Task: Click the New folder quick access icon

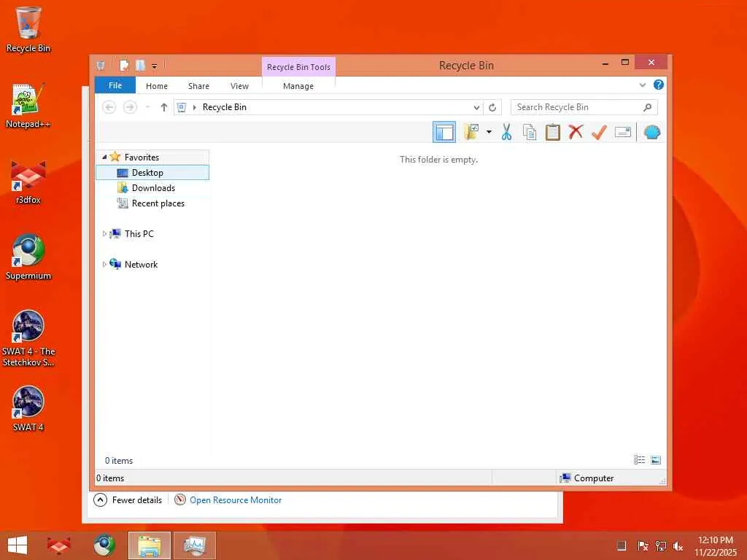Action: pyautogui.click(x=140, y=65)
